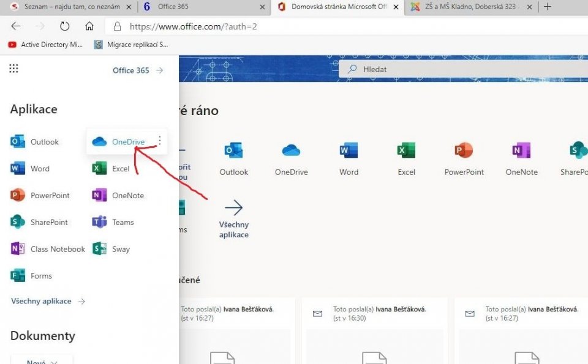Click the Excel tile on home page
This screenshot has height=364, width=588.
pos(407,159)
